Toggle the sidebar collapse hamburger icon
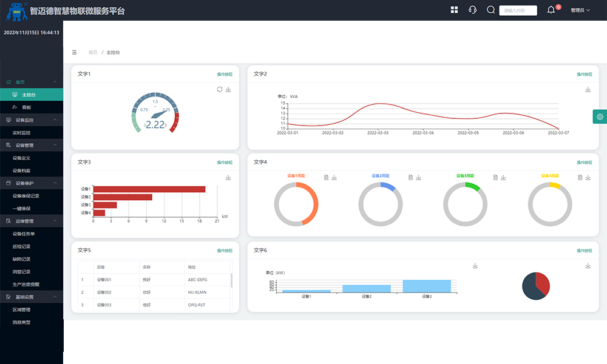The image size is (607, 364). click(x=75, y=53)
